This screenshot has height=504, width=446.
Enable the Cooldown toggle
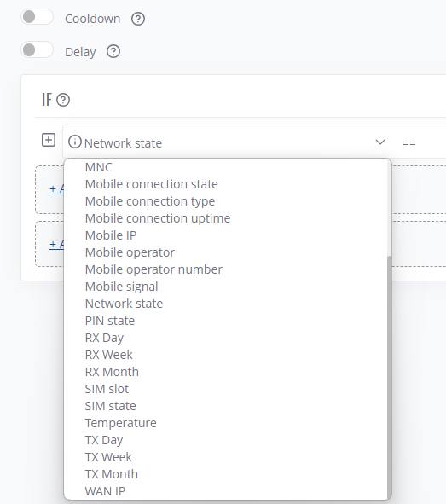[37, 17]
